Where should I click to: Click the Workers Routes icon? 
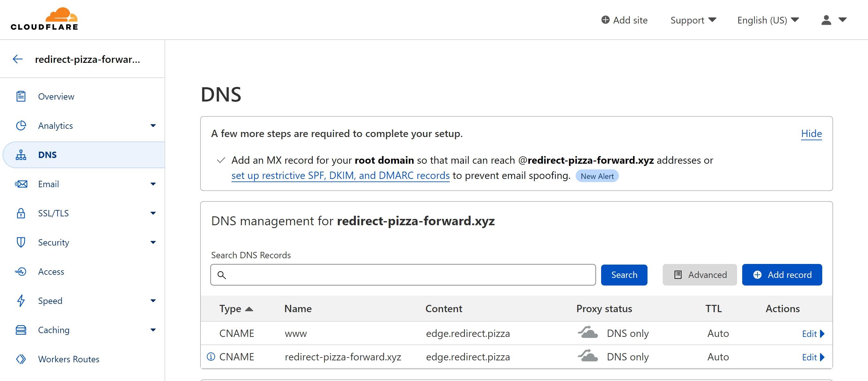coord(21,359)
